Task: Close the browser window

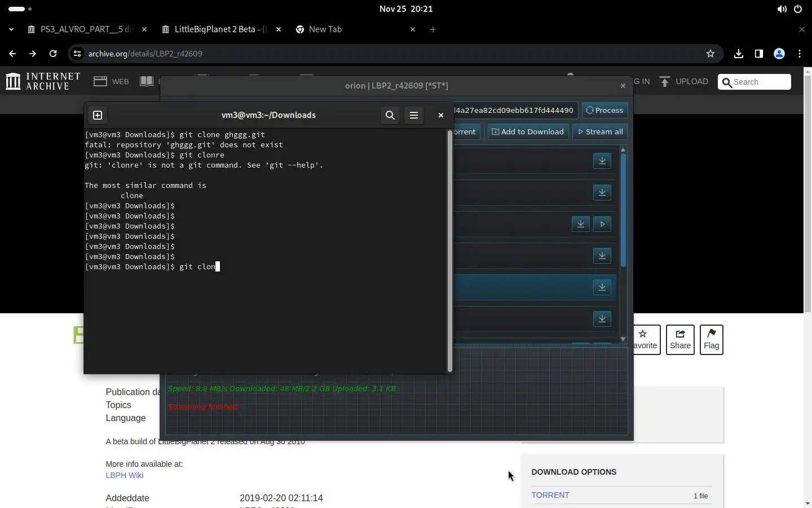Action: coord(802,29)
